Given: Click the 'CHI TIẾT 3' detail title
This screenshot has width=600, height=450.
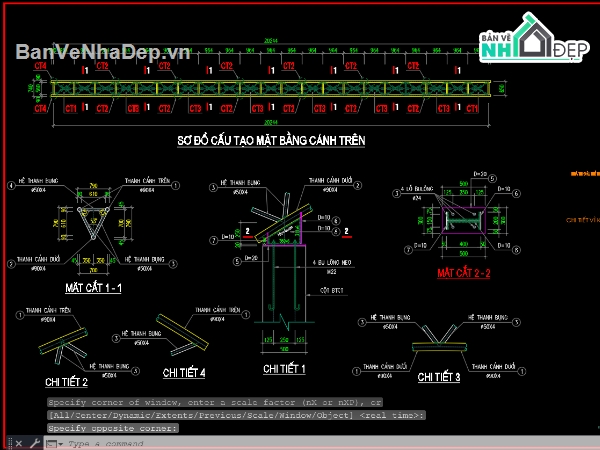Looking at the screenshot, I should point(439,377).
